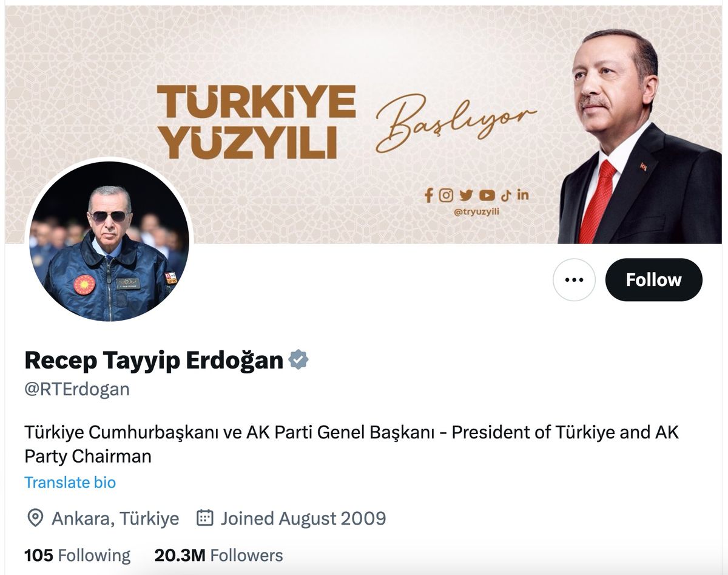Open the circular profile picture
This screenshot has height=575, width=728.
pos(109,241)
